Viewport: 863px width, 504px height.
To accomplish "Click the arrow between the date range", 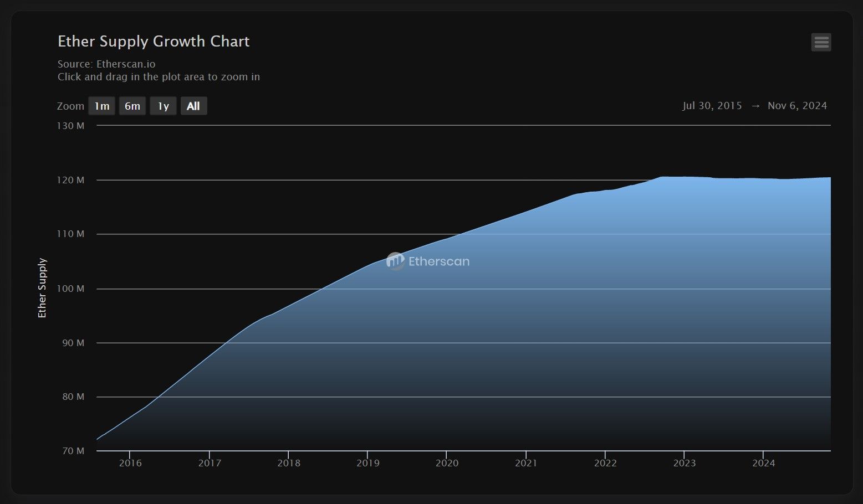I will [x=755, y=106].
